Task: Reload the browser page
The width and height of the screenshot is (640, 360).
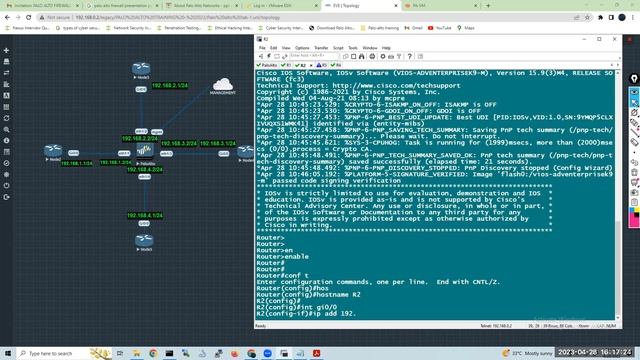Action: (x=28, y=18)
